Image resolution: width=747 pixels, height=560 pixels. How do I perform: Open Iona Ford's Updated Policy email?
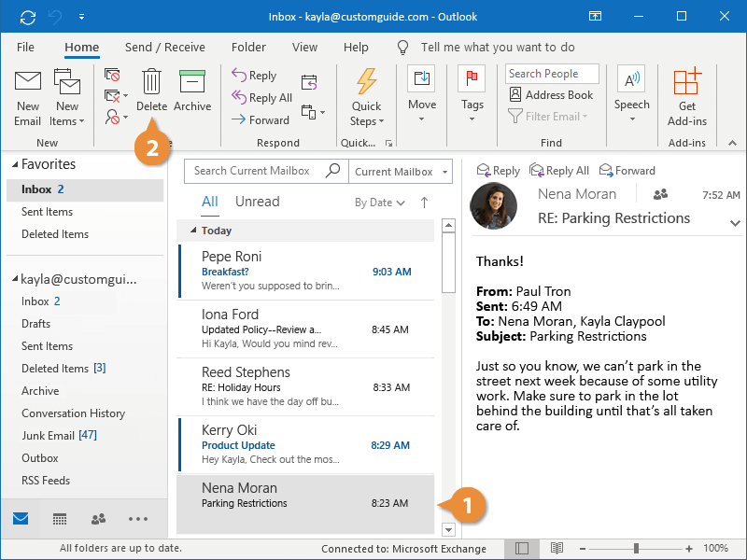(306, 329)
